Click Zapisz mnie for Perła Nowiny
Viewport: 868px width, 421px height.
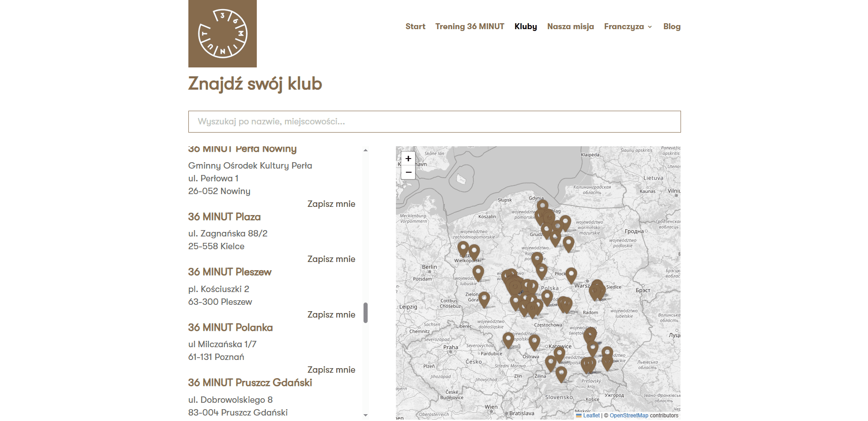(331, 204)
